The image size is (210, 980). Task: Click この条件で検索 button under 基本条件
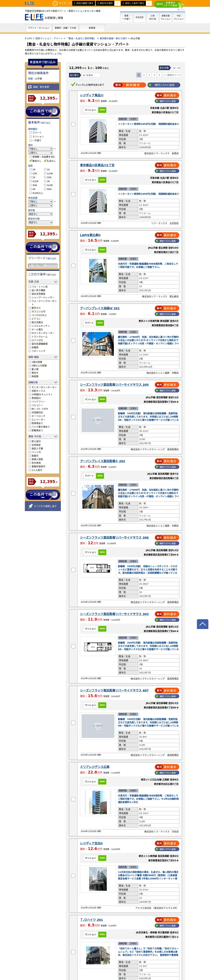pos(43,247)
